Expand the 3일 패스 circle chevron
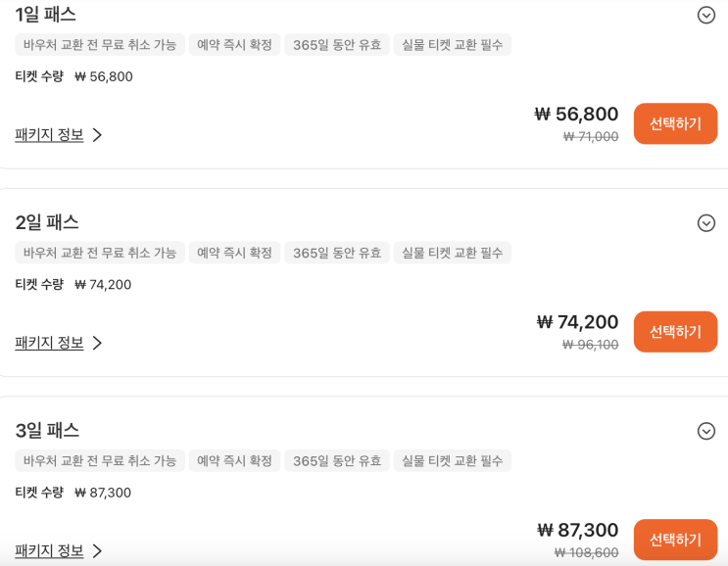 pos(705,431)
